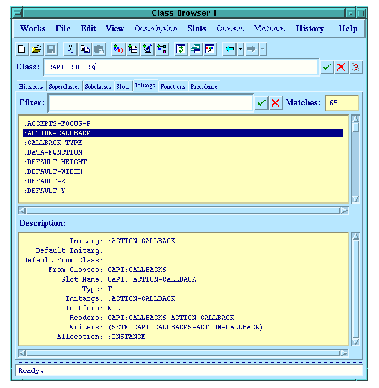Select :DEFAULT-X in the list
Screen dimensions: 379x388
pyautogui.click(x=183, y=181)
